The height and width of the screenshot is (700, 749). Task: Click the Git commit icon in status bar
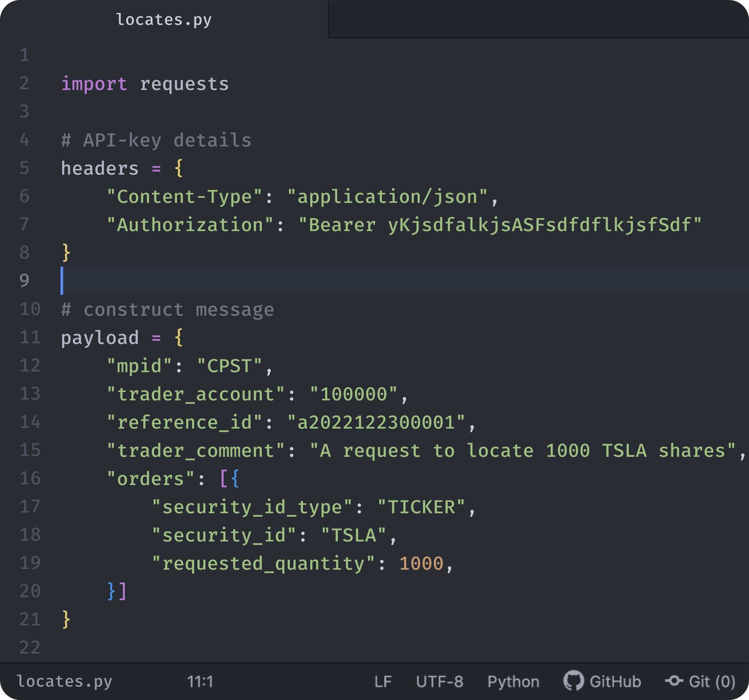pyautogui.click(x=674, y=681)
